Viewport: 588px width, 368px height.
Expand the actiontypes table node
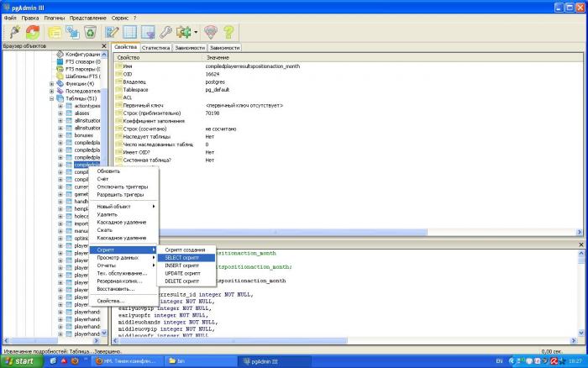coord(60,106)
